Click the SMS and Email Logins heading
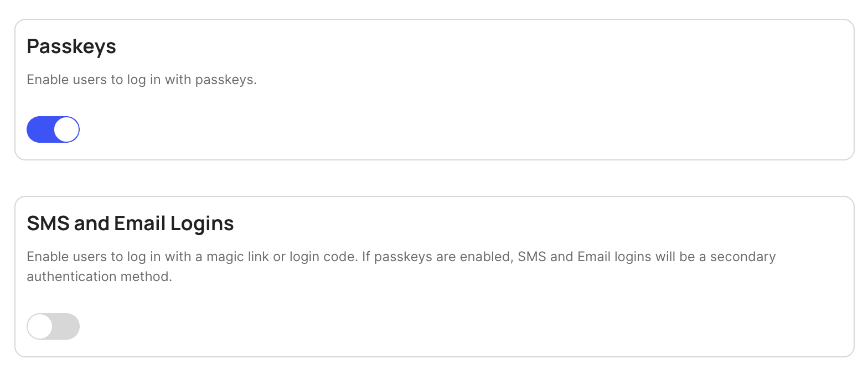Viewport: 868px width, 374px height. 130,224
